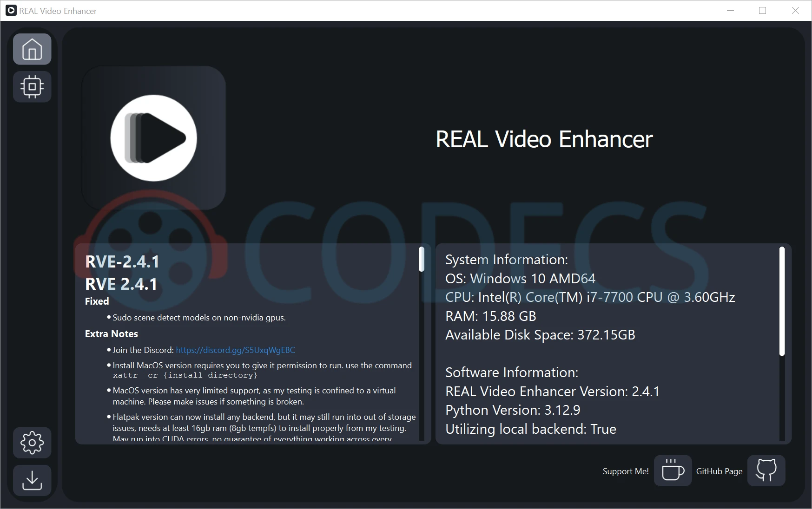
Task: Click the changelog panel scrollbar thumb
Action: click(422, 259)
